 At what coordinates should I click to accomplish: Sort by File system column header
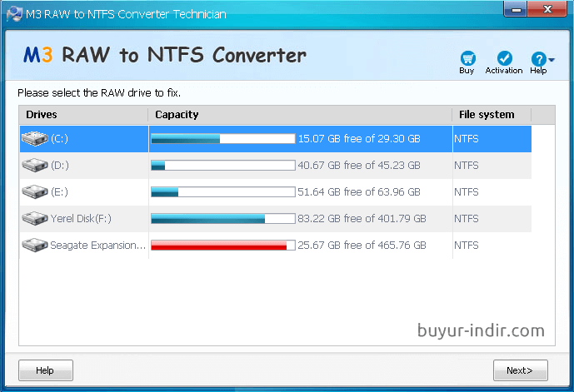pyautogui.click(x=492, y=115)
